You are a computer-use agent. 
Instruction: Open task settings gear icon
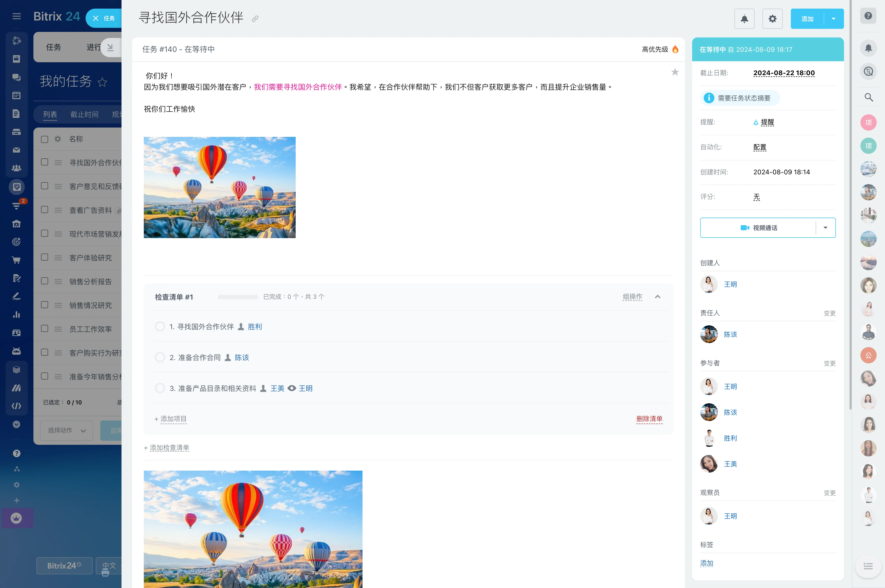[772, 19]
